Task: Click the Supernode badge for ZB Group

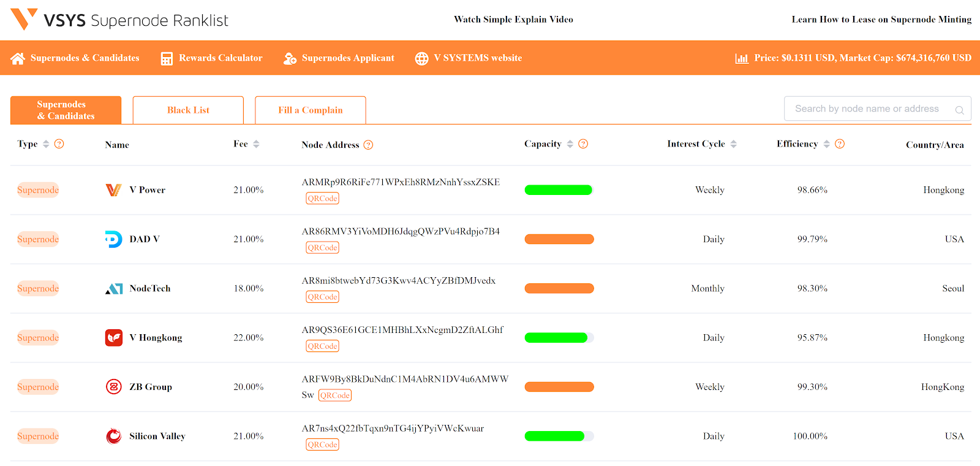Action: pos(38,387)
